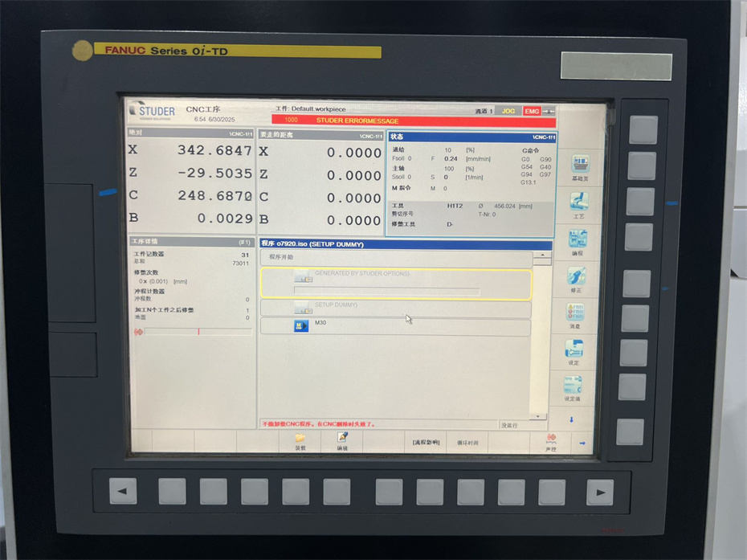This screenshot has height=560, width=747.
Task: Open the 工艺 process icon in sidebar
Action: click(x=578, y=202)
